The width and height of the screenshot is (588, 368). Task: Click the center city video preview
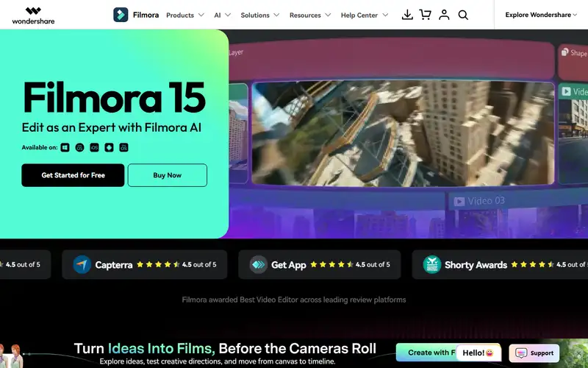tap(403, 133)
